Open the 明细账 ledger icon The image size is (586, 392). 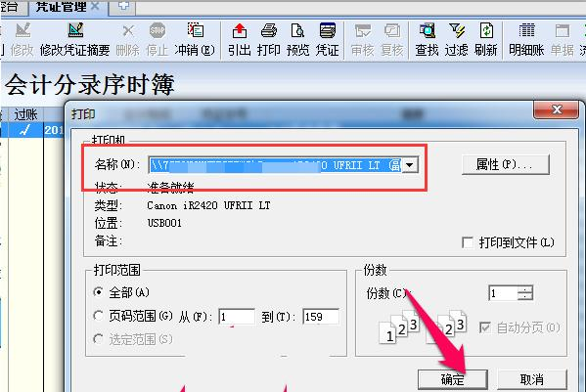[x=526, y=30]
